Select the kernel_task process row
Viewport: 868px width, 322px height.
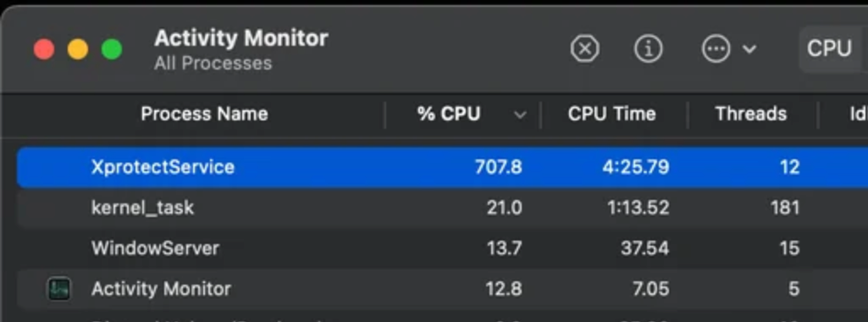point(442,208)
